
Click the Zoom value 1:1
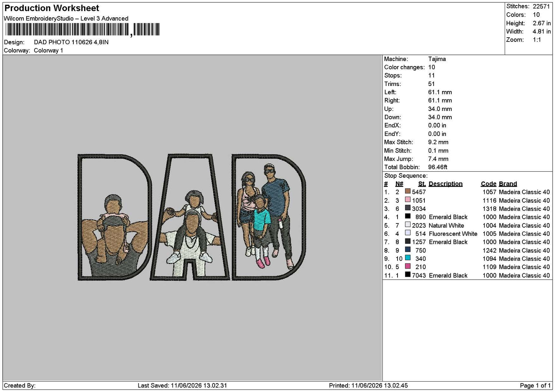click(537, 40)
